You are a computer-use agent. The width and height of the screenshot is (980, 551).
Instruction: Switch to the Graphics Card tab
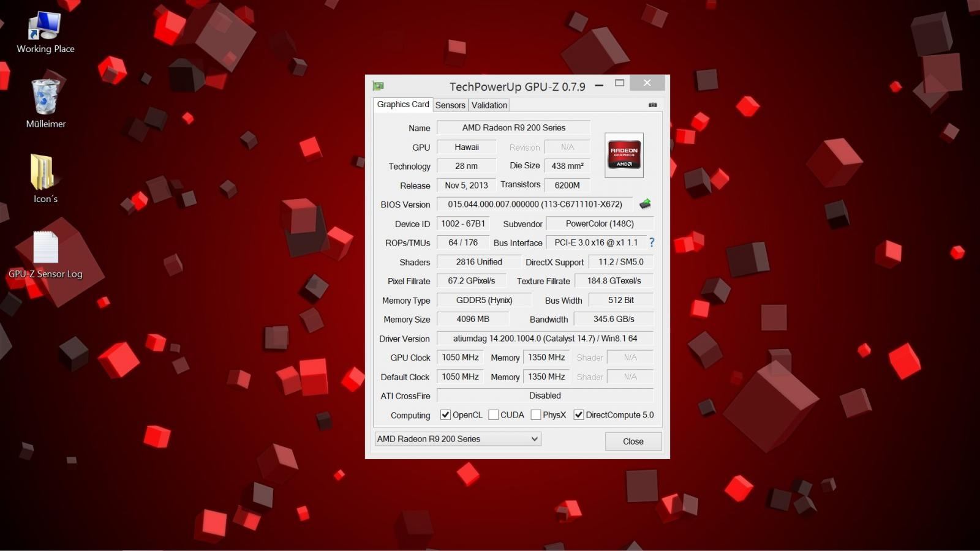pyautogui.click(x=402, y=105)
